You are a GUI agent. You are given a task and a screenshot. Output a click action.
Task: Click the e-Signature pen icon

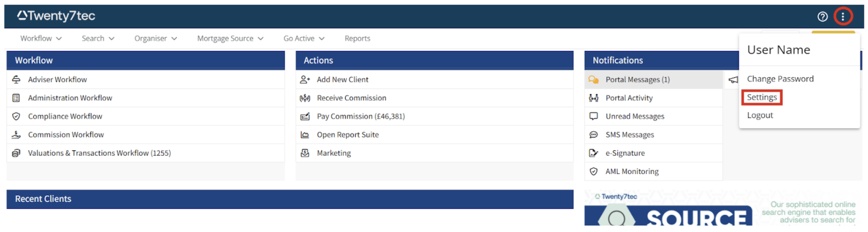[593, 153]
